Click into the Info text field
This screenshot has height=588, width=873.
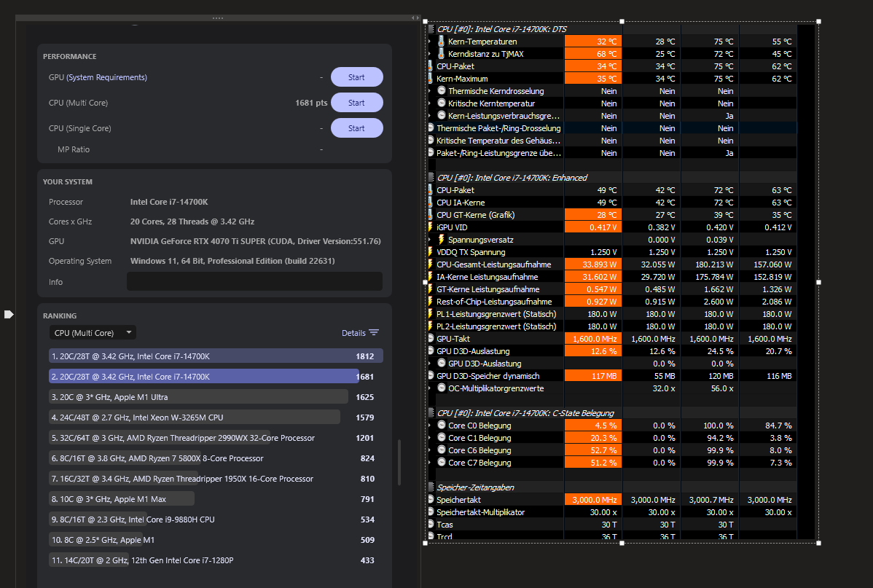pos(254,281)
